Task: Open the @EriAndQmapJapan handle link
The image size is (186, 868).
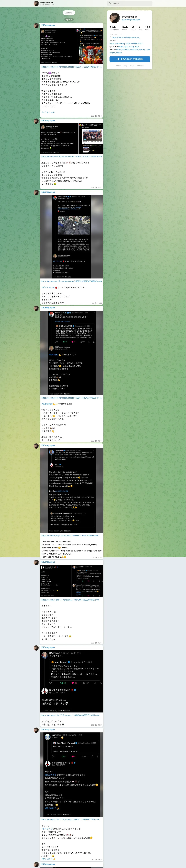Action: tap(131, 20)
